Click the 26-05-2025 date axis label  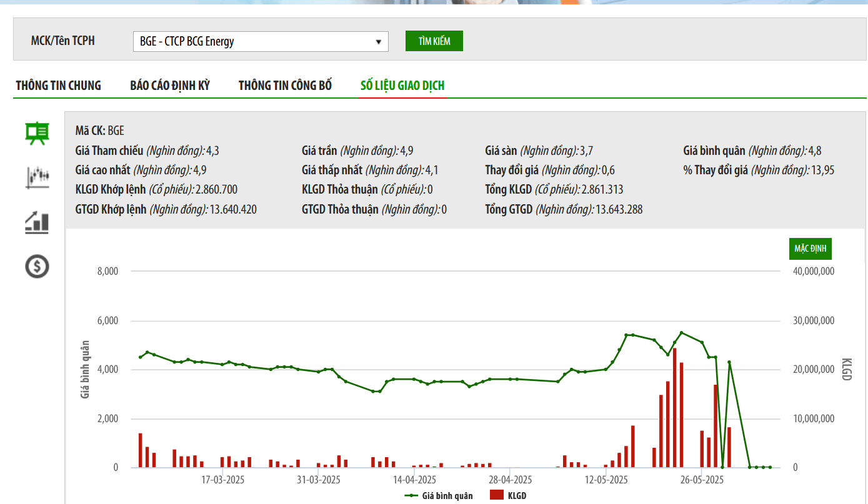(702, 480)
